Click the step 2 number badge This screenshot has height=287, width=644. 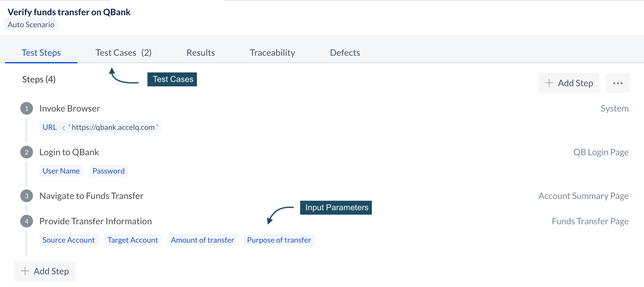point(27,152)
